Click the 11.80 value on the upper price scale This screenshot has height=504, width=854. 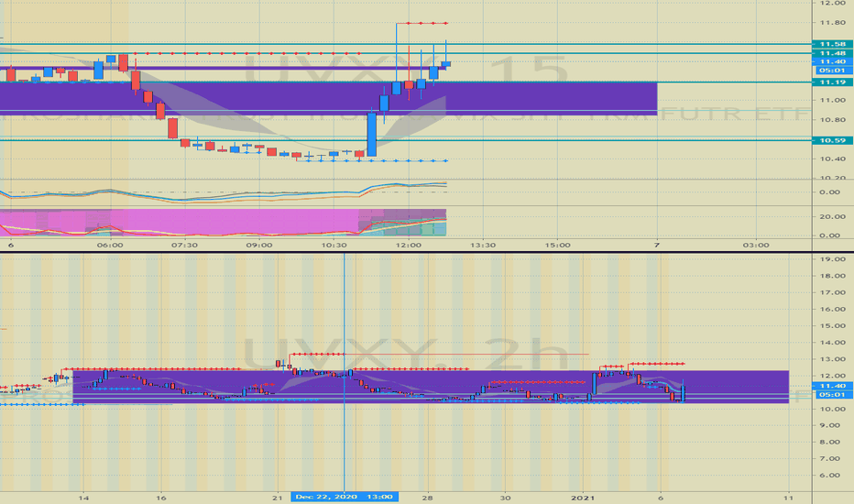coord(832,22)
